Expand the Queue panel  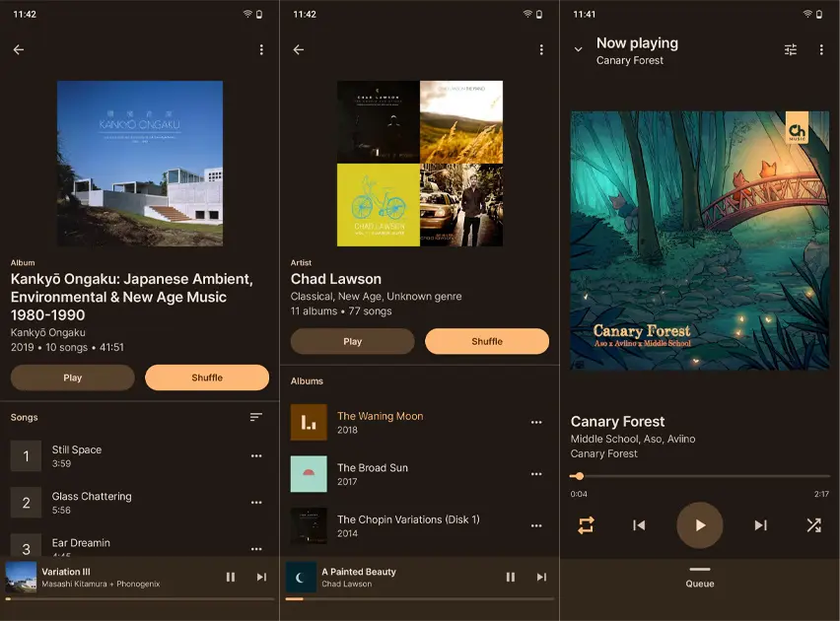click(x=700, y=578)
